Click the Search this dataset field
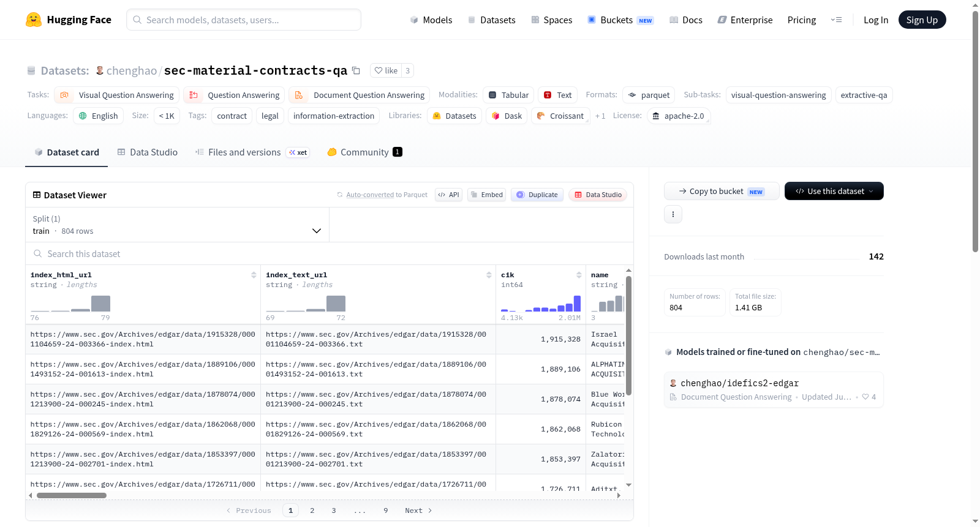Screen dimensions: 980x527 pyautogui.click(x=330, y=253)
